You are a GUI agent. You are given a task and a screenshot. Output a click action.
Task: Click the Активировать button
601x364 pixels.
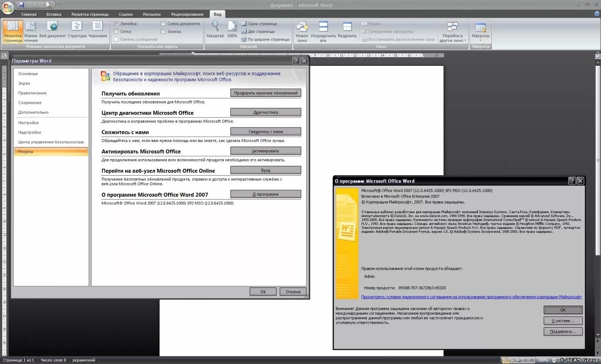pyautogui.click(x=266, y=151)
